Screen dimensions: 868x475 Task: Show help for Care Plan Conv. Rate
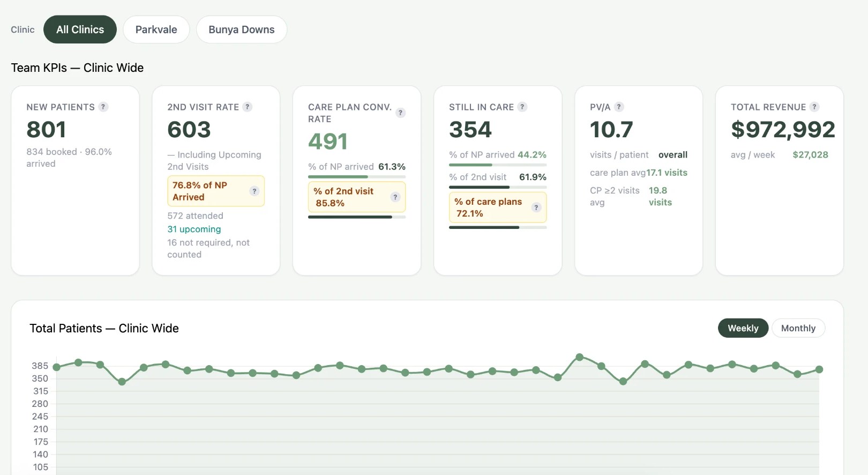coord(400,113)
